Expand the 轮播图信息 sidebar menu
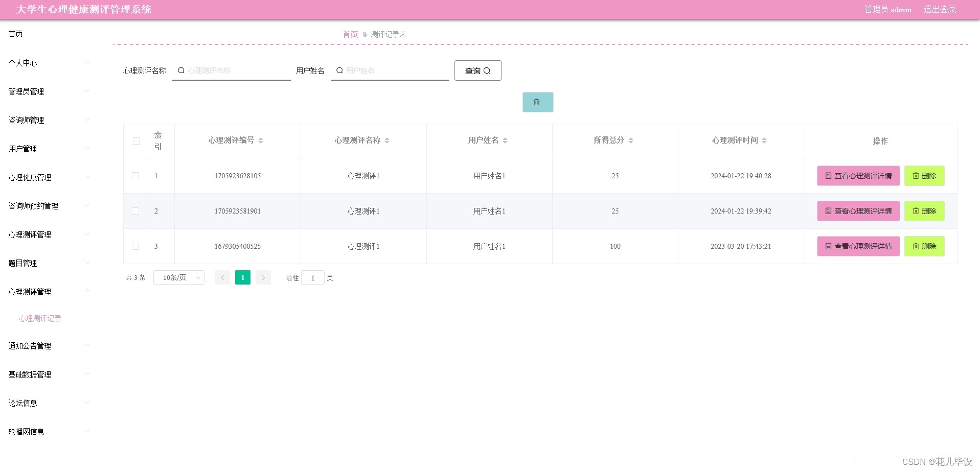Viewport: 980px width, 471px height. click(49, 432)
